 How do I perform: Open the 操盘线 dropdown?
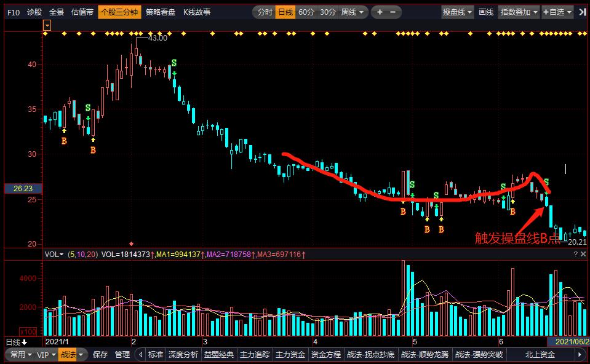[x=457, y=12]
